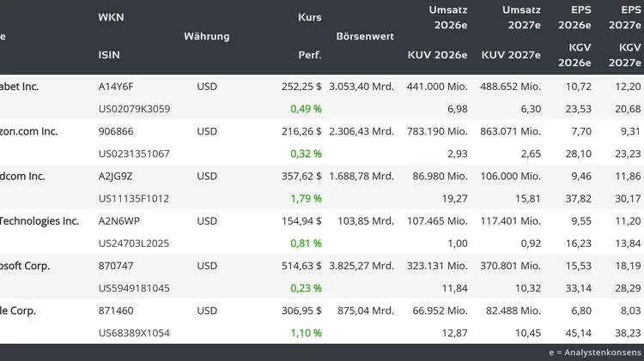Image resolution: width=644 pixels, height=361 pixels.
Task: Open the Microsoft Corp. stock link
Action: point(25,266)
